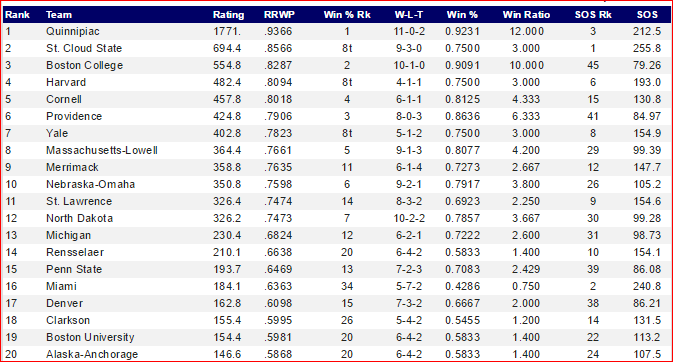This screenshot has height=362, width=673.
Task: Click the SOS column header
Action: coord(647,15)
